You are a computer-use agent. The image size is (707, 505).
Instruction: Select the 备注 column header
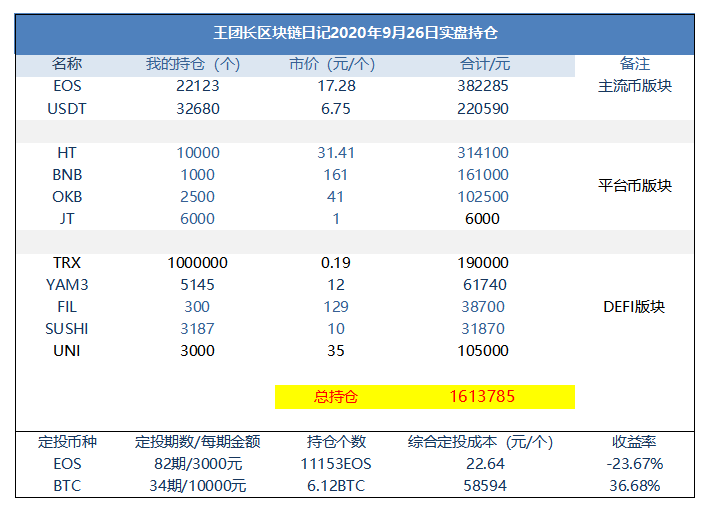click(x=634, y=64)
